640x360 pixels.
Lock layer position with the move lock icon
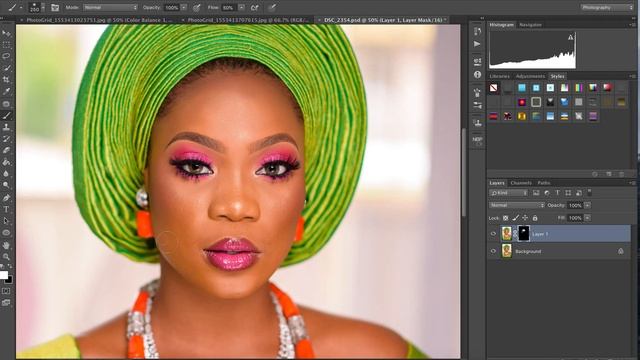tap(525, 218)
